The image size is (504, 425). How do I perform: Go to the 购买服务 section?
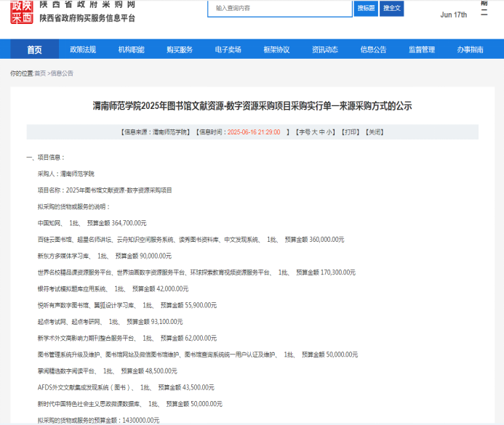(180, 49)
